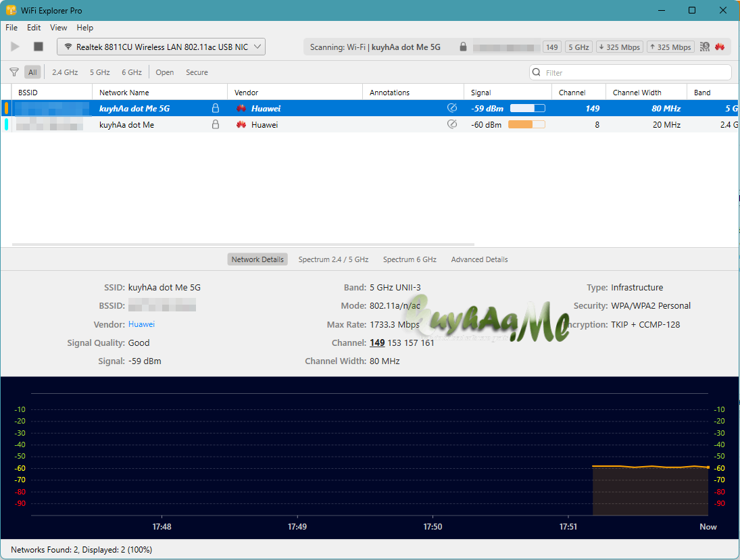Click Max Rate value 1733.3 Mbps
The image size is (740, 560).
click(395, 324)
